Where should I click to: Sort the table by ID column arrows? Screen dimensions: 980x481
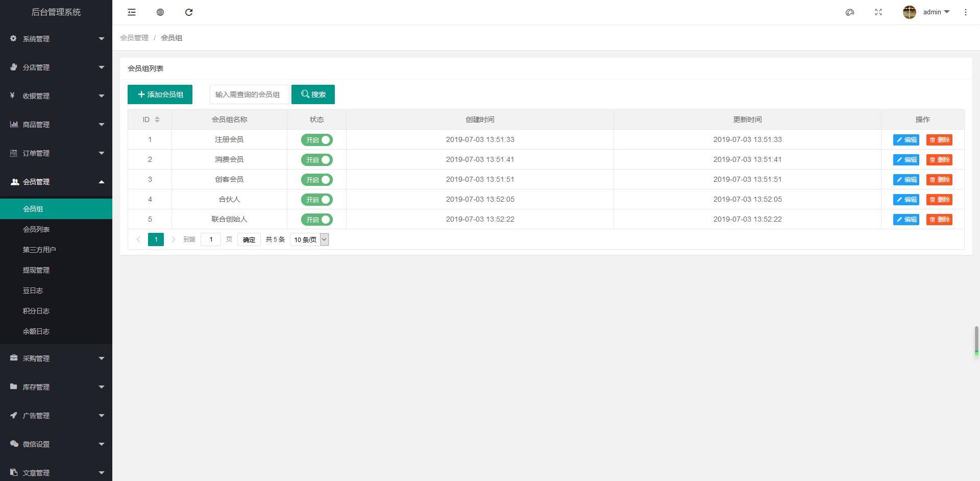157,119
